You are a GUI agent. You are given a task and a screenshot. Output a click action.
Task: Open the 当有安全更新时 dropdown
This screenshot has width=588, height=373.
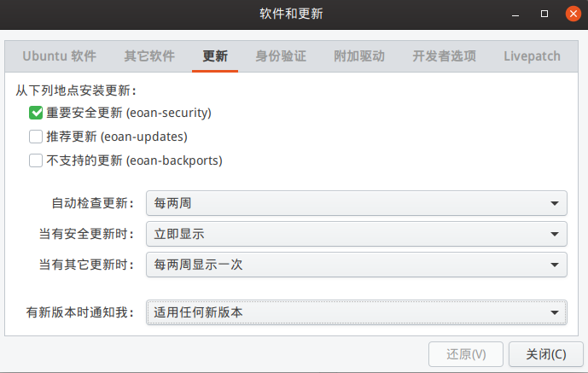pos(356,234)
